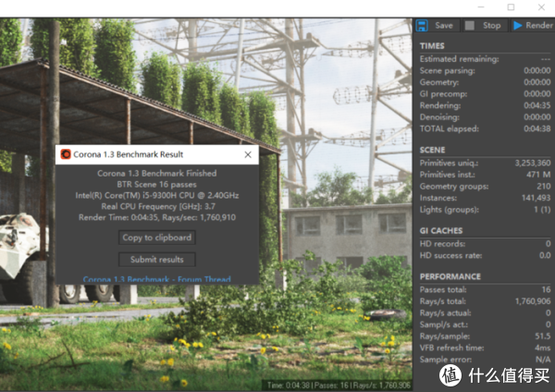Screen dimensions: 555x392
Task: Click the BTR Scene 16 passes line
Action: (157, 184)
